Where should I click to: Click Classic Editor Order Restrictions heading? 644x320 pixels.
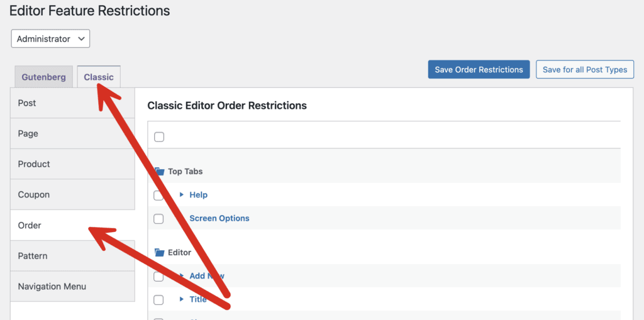pos(227,106)
